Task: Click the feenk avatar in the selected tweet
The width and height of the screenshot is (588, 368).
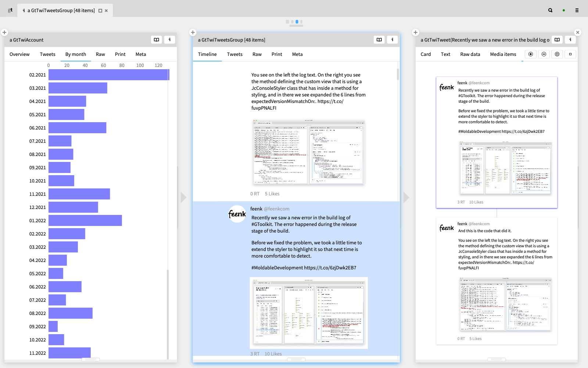Action: [237, 214]
